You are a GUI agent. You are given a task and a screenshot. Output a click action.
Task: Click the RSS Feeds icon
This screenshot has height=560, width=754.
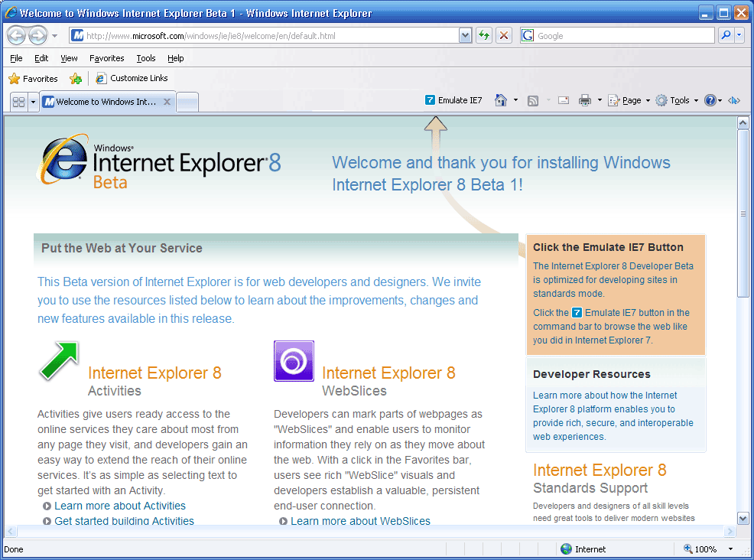click(533, 100)
